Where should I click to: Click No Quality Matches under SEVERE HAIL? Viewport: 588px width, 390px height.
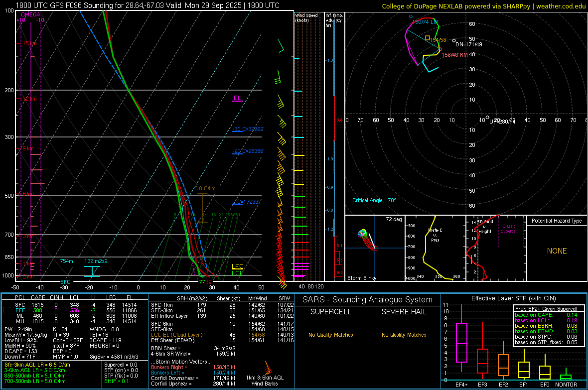[404, 335]
